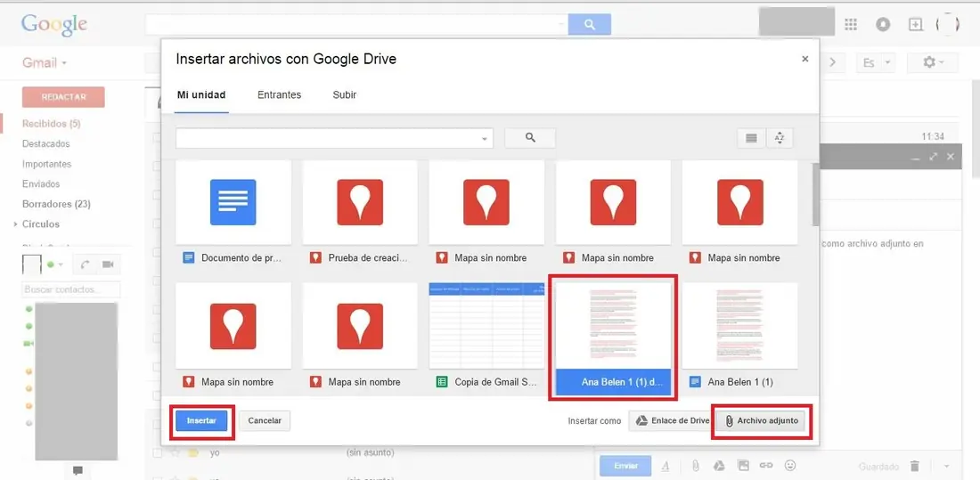Select the Documento de pr... file thumbnail

[x=233, y=215]
